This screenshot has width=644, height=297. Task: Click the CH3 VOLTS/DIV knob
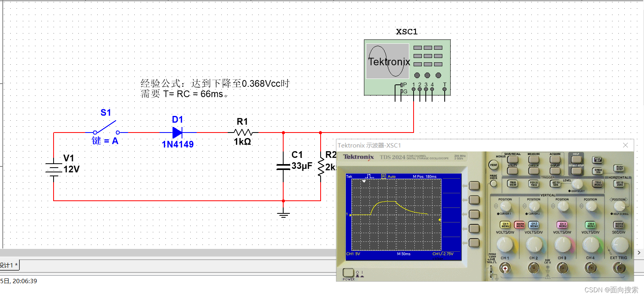click(562, 245)
